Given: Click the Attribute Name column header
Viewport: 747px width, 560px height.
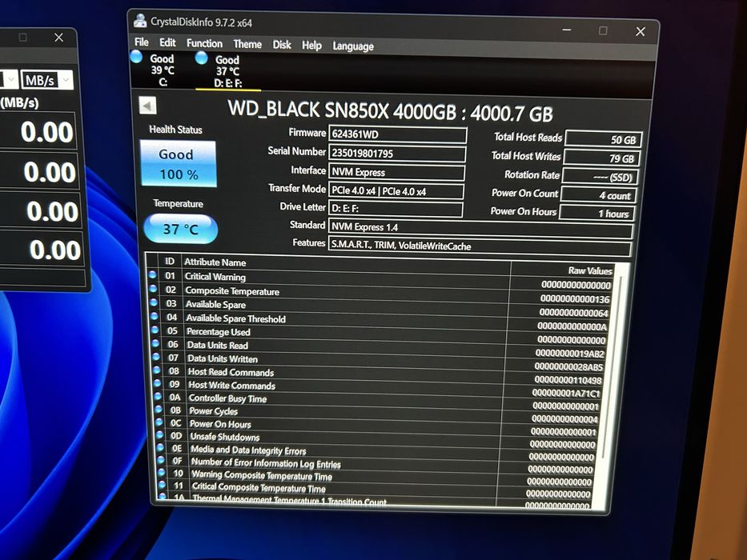Looking at the screenshot, I should 215,262.
